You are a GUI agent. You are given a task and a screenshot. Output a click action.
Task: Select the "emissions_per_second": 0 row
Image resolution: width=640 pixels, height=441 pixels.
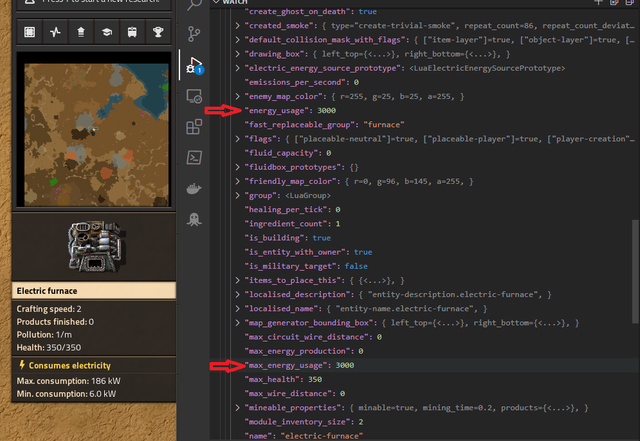coord(424,82)
